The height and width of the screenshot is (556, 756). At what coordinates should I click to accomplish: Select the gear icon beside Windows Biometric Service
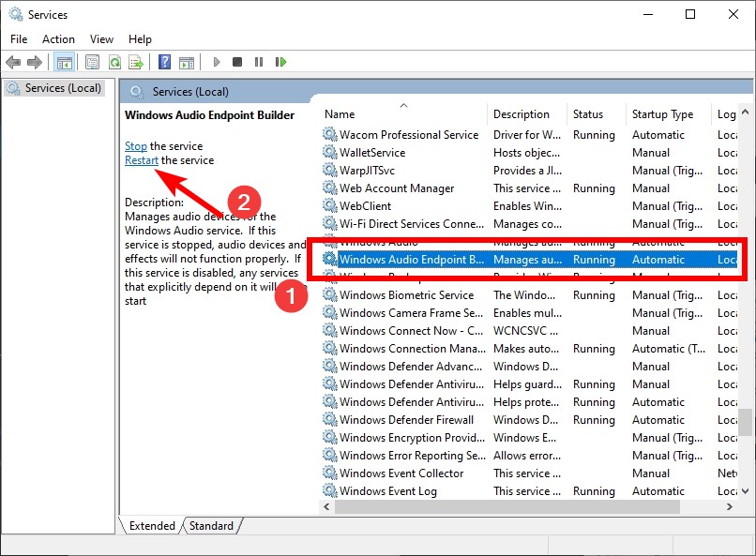(x=330, y=294)
